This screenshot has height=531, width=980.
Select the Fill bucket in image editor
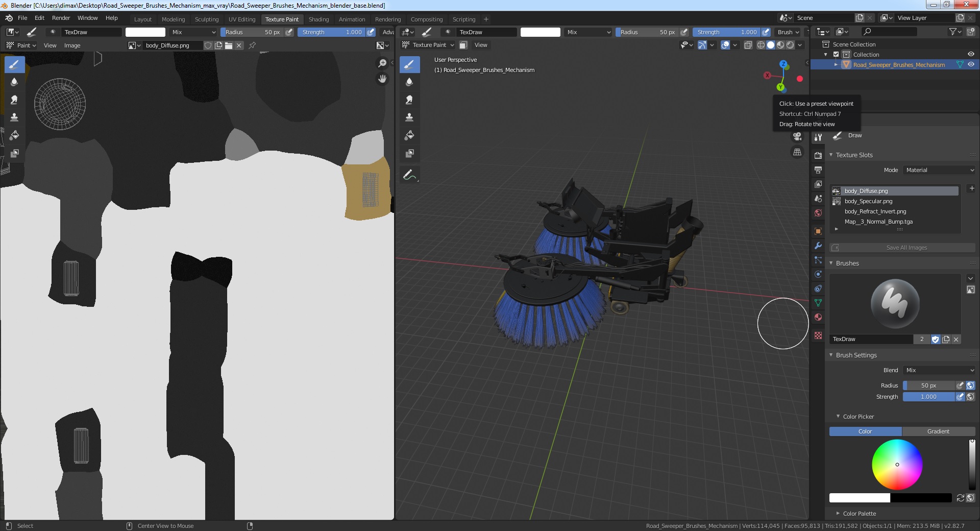pos(14,135)
